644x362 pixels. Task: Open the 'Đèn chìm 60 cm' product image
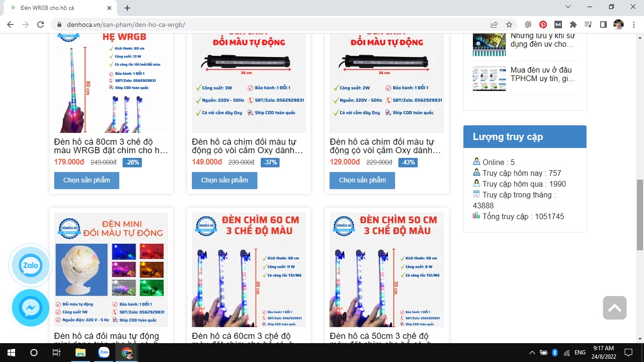click(x=249, y=270)
